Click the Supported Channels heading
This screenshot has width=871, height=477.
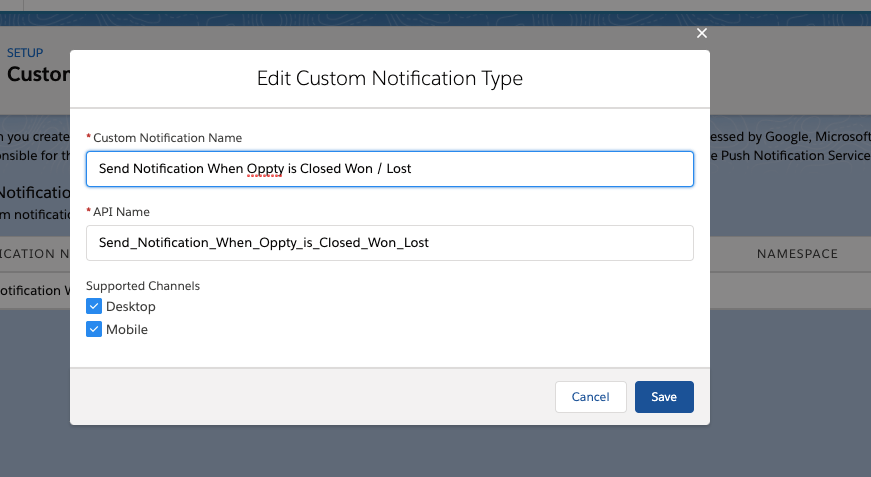point(143,286)
